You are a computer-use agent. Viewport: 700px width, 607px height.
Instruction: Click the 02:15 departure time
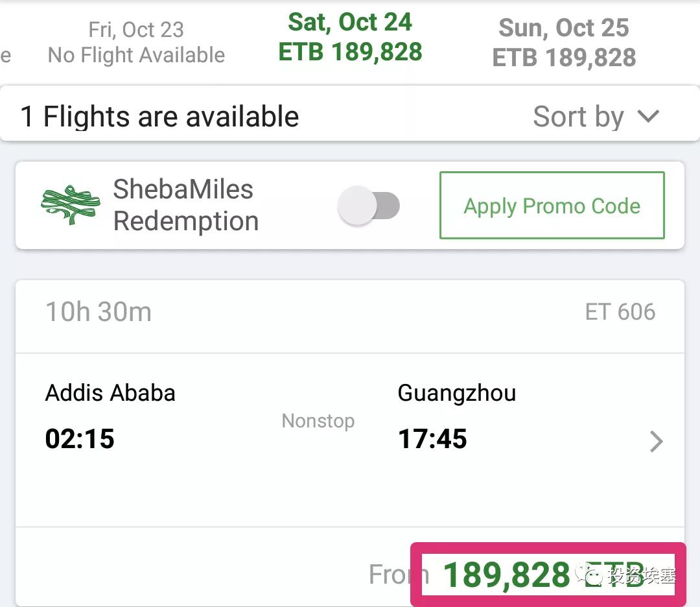pyautogui.click(x=80, y=439)
